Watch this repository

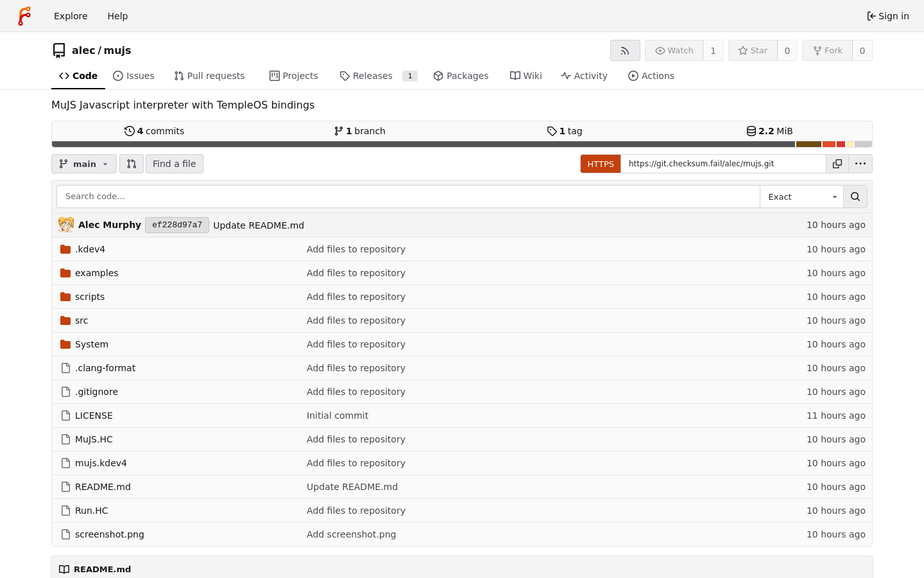[674, 51]
